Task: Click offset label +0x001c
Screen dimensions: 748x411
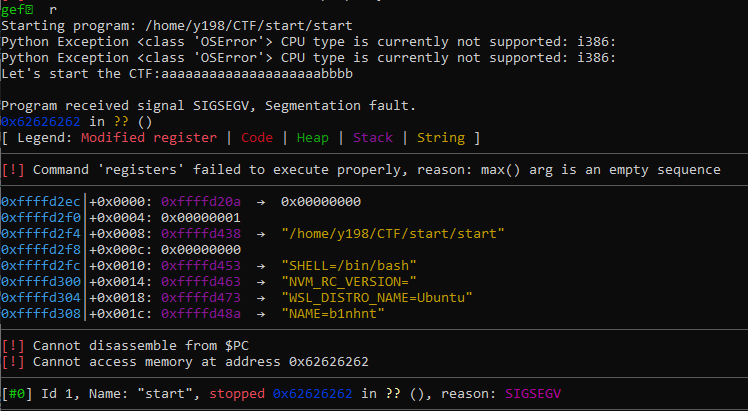Action: (x=121, y=314)
